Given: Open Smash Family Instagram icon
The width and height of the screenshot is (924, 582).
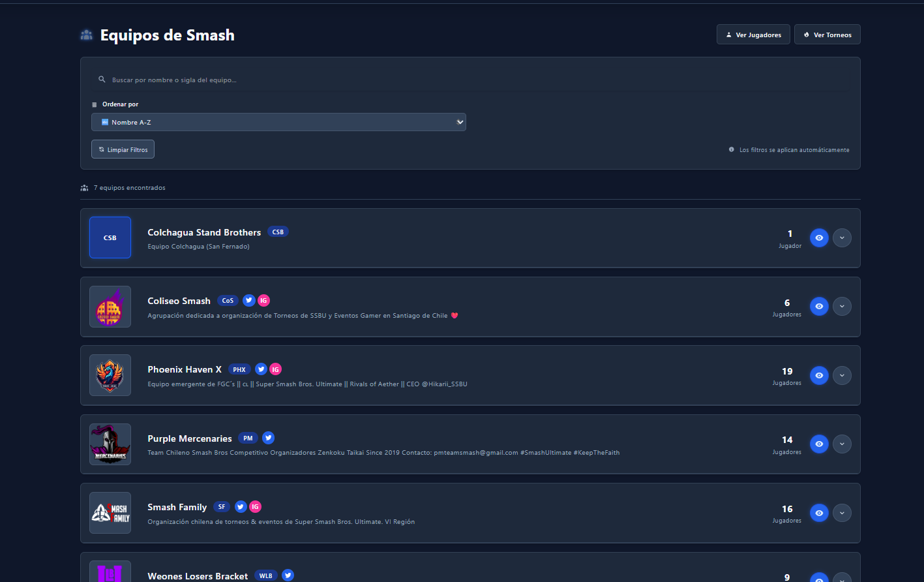Looking at the screenshot, I should pos(255,507).
